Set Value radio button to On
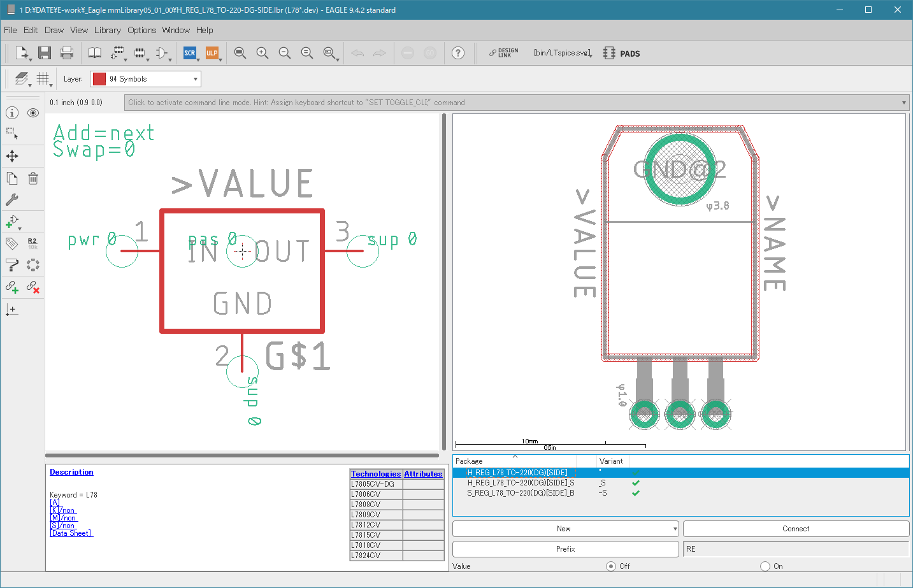 (x=765, y=566)
